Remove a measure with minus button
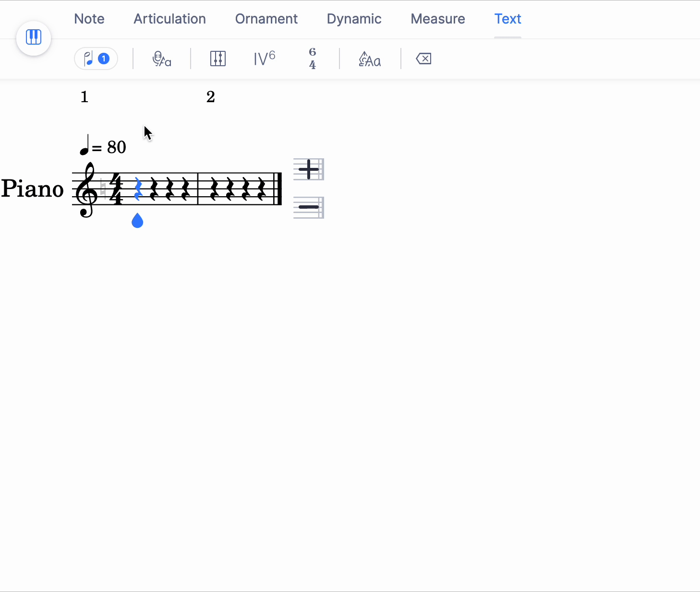 (x=309, y=207)
